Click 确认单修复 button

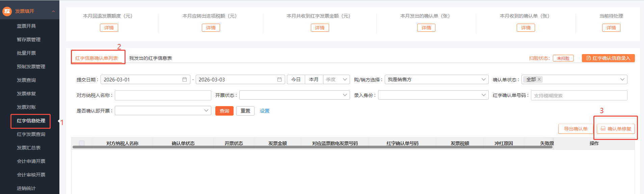click(x=616, y=129)
